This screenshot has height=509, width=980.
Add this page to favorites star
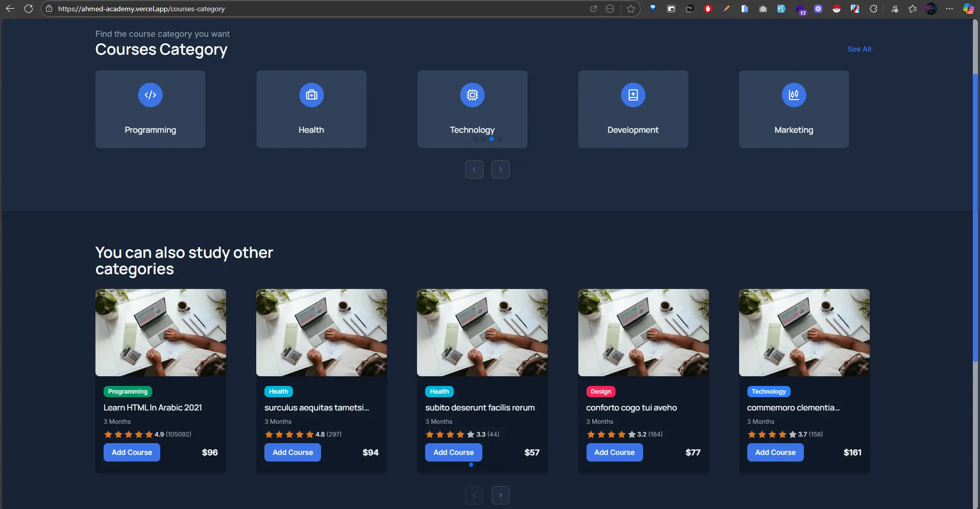click(x=631, y=9)
